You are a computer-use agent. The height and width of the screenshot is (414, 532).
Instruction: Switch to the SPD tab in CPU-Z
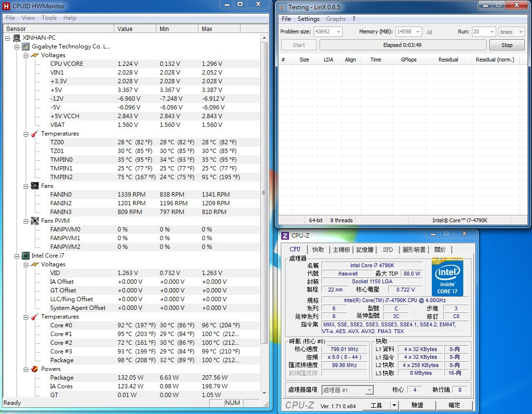[388, 250]
